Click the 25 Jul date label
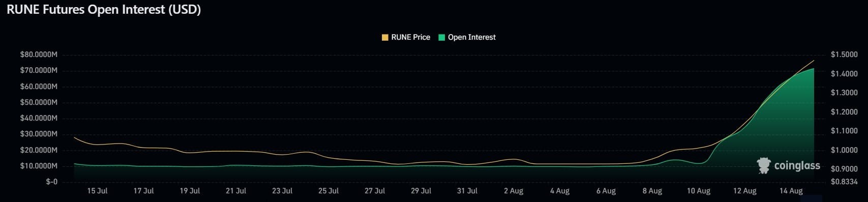868x202 pixels. click(328, 191)
